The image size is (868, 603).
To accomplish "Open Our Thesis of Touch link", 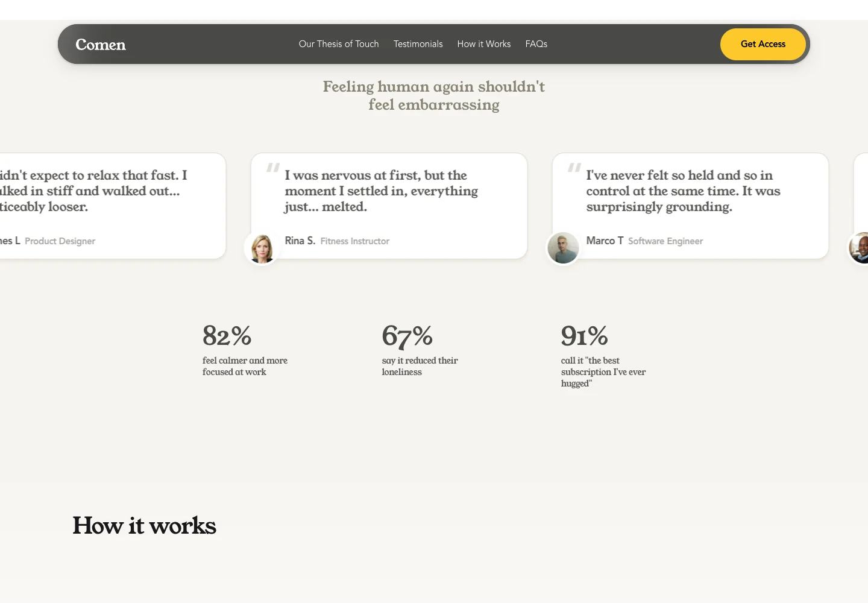I will pos(339,44).
